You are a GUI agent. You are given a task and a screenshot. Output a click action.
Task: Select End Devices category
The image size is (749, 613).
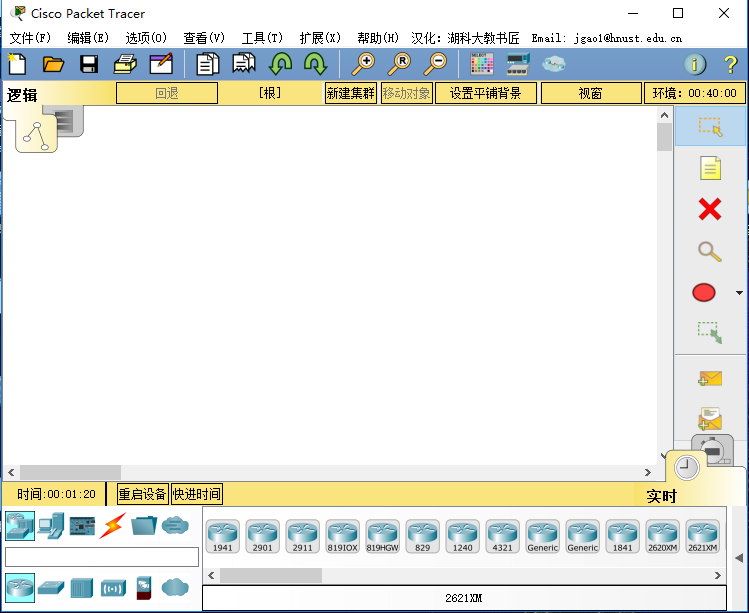coord(51,526)
